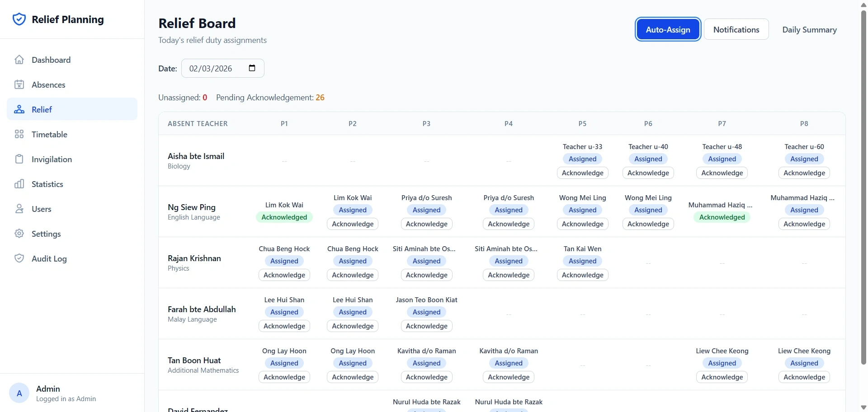Click Assigned badge under Tan Kai Wen
Image resolution: width=868 pixels, height=412 pixels.
[x=582, y=261]
